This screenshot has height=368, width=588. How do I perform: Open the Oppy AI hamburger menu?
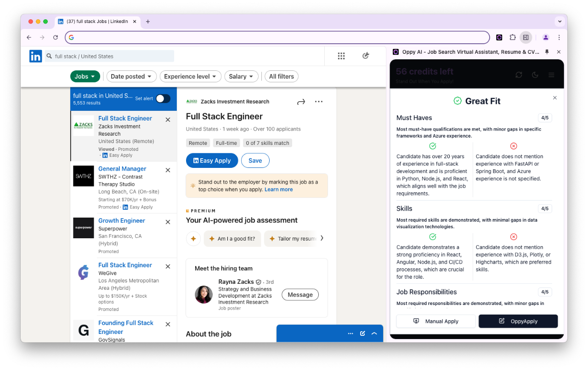pyautogui.click(x=551, y=74)
